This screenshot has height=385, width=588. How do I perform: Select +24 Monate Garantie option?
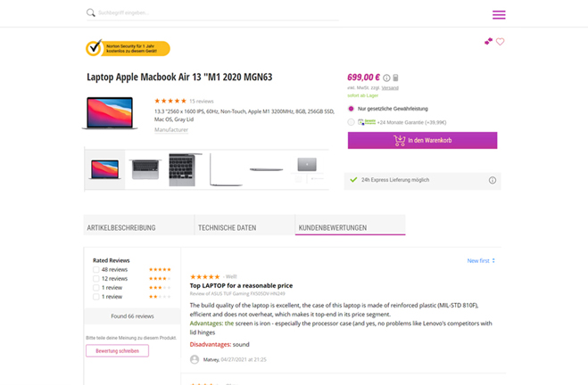pos(352,121)
